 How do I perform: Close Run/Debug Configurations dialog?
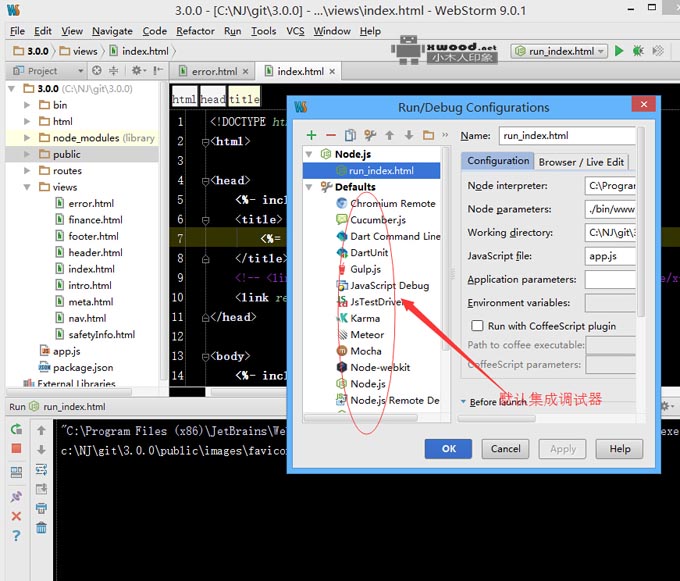(x=644, y=104)
